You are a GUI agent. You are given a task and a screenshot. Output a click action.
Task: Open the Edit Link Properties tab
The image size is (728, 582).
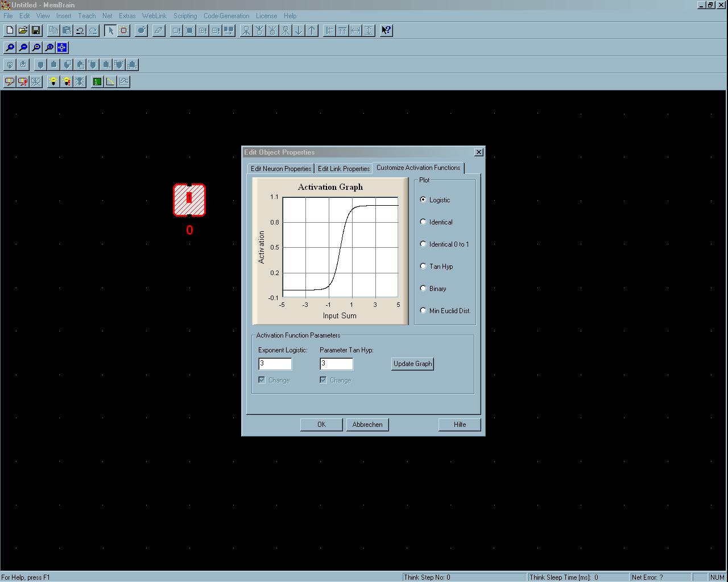(344, 169)
